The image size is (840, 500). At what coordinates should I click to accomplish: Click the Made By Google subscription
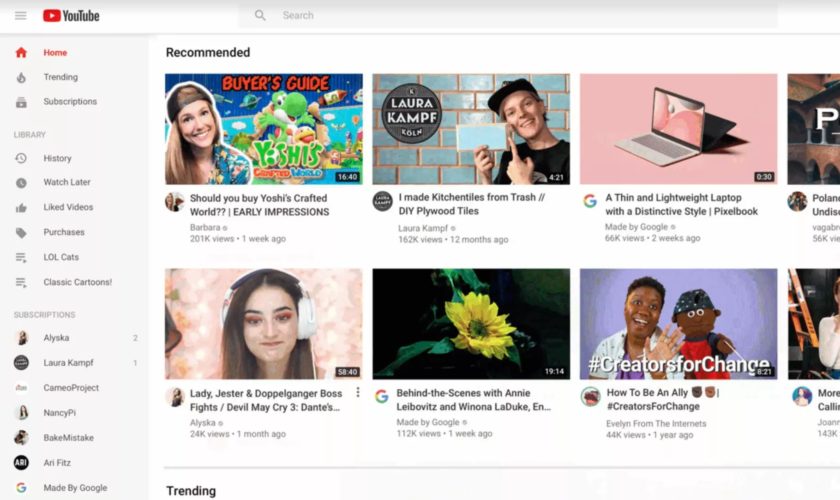click(75, 488)
